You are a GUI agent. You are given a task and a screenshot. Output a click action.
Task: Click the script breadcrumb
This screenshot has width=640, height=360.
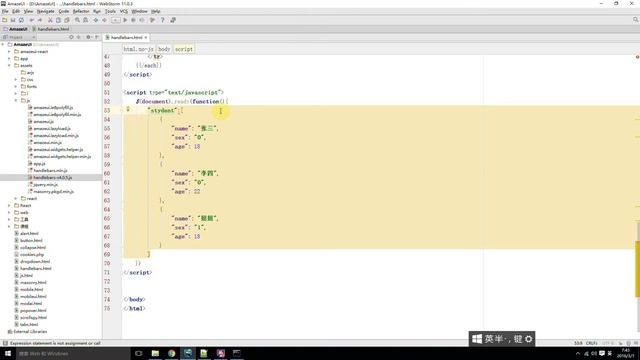pyautogui.click(x=184, y=49)
